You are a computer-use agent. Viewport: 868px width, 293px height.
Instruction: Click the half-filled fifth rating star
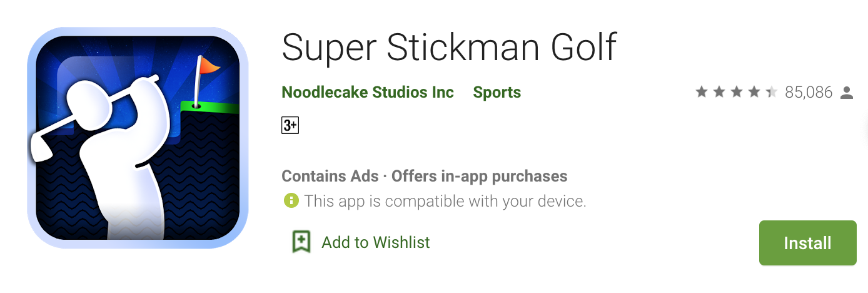click(x=772, y=93)
